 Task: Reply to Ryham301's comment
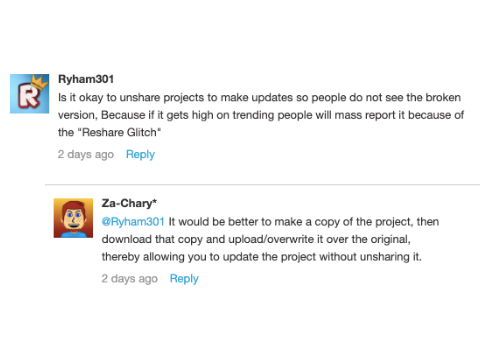(140, 154)
